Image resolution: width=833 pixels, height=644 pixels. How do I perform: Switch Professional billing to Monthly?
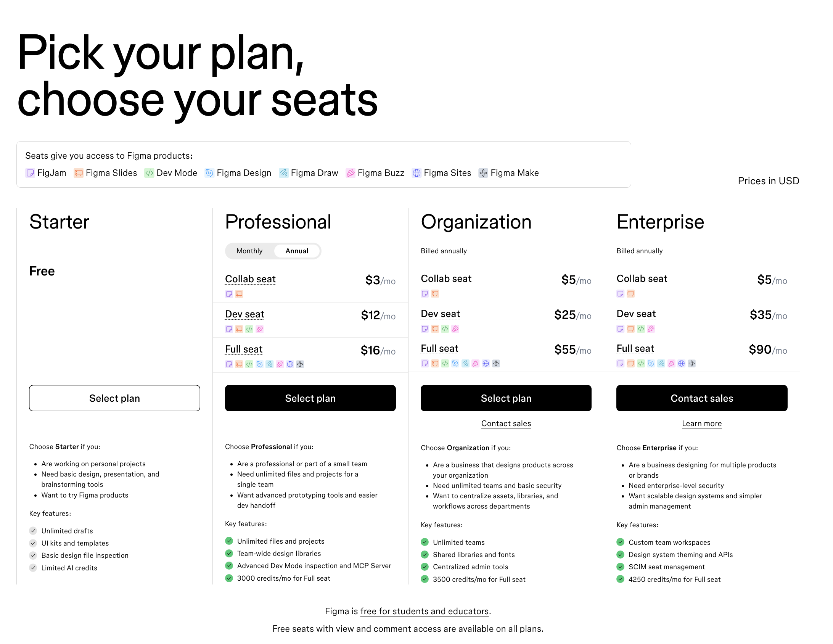click(249, 251)
